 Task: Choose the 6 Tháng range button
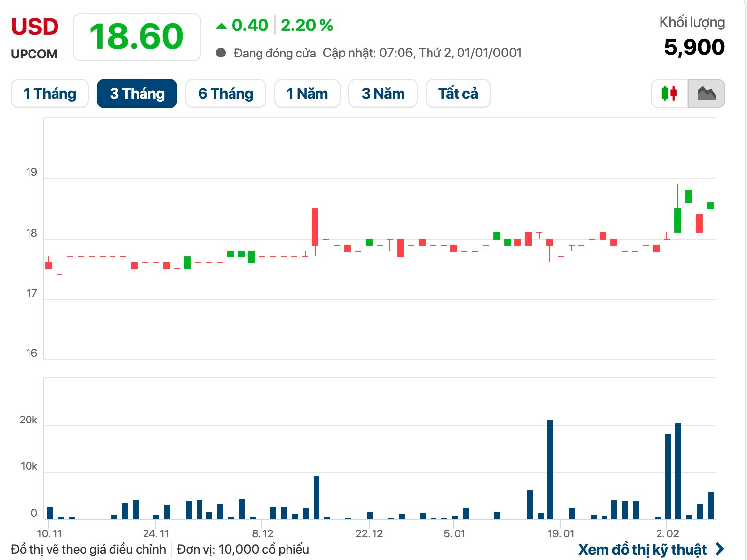point(226,93)
